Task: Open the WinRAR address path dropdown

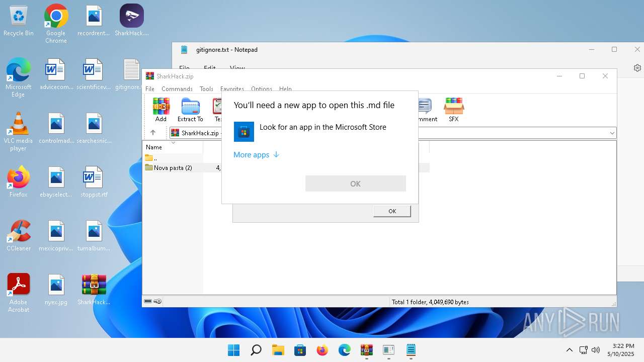Action: tap(612, 133)
